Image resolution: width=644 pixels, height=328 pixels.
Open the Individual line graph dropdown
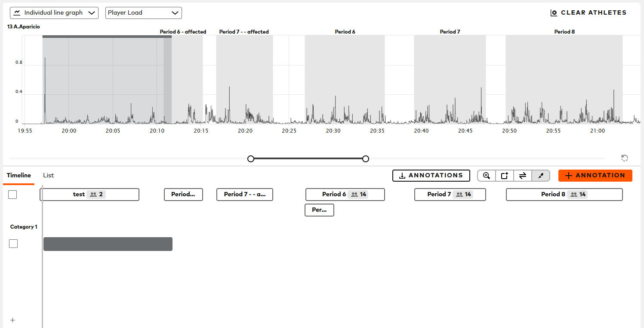[54, 12]
